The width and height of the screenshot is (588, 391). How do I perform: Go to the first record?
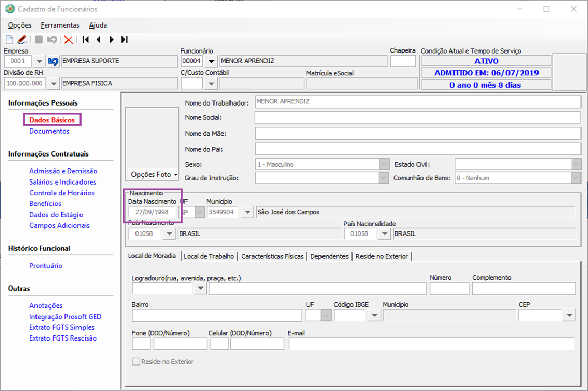point(86,39)
